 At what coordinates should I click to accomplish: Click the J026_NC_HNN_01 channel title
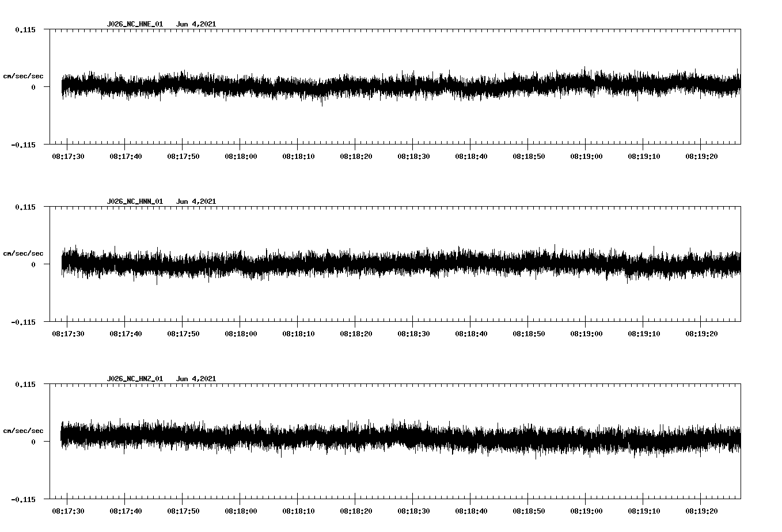[135, 202]
